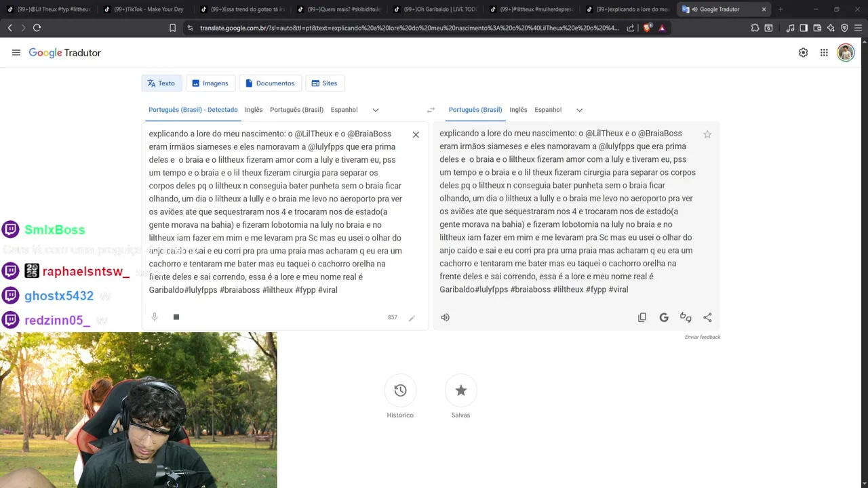Open a new browser tab
This screenshot has width=868, height=488.
[781, 9]
